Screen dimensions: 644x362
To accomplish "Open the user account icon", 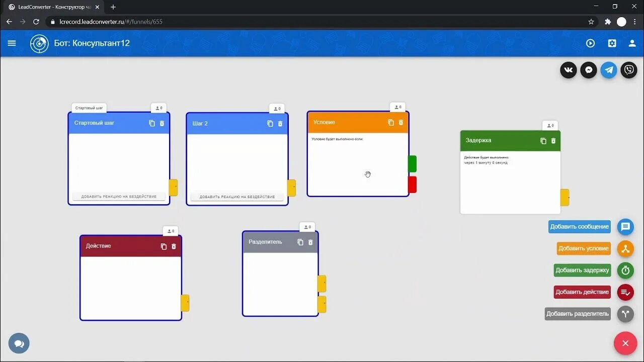I will click(632, 43).
